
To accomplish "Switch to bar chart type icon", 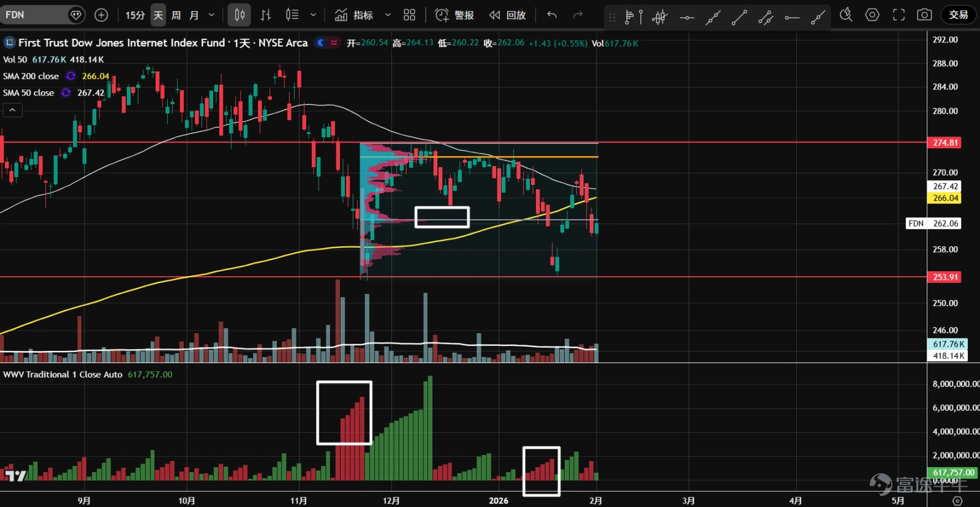I will 266,15.
